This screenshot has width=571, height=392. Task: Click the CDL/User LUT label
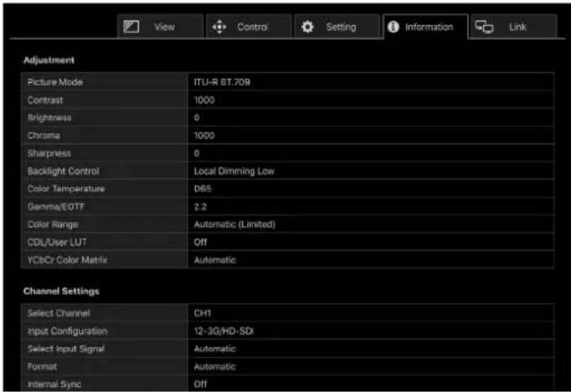click(x=57, y=242)
